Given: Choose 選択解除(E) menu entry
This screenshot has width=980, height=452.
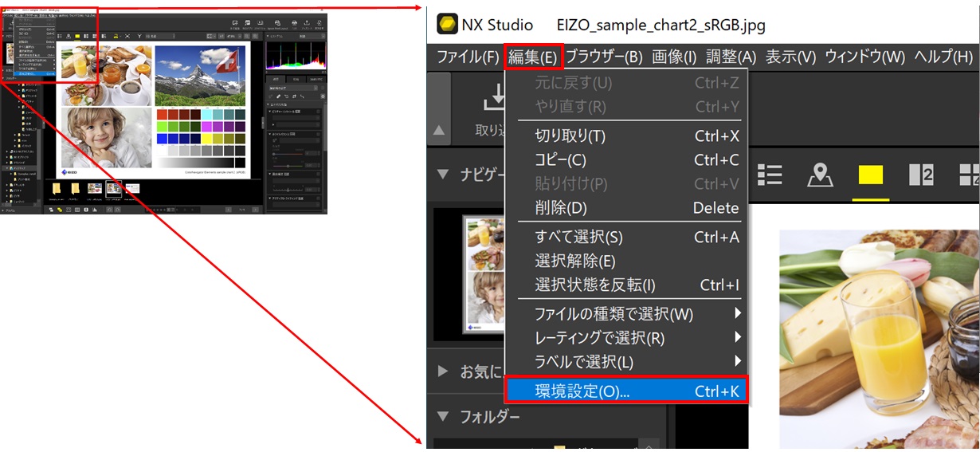Looking at the screenshot, I should click(626, 261).
